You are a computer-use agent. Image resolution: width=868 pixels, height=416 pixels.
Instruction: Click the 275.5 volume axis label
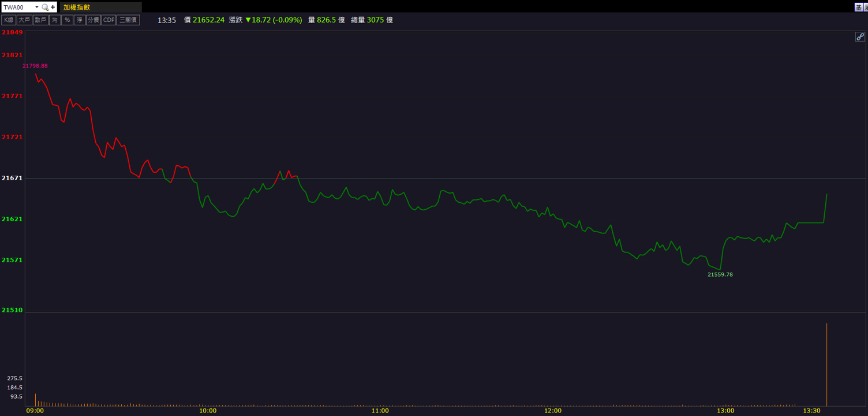(x=15, y=378)
